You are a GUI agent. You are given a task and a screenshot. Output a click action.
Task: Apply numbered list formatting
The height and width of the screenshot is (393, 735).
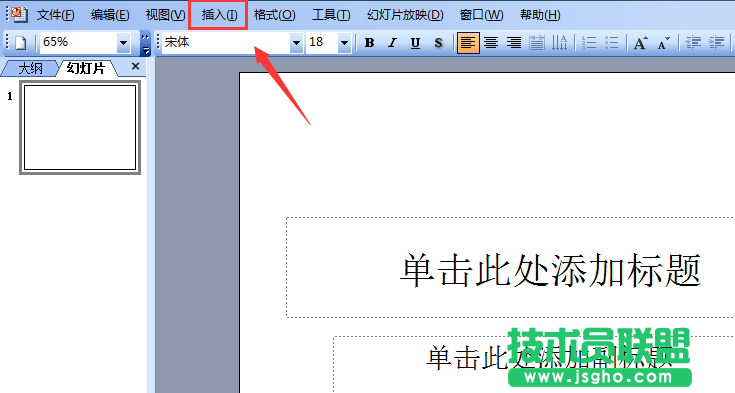589,43
